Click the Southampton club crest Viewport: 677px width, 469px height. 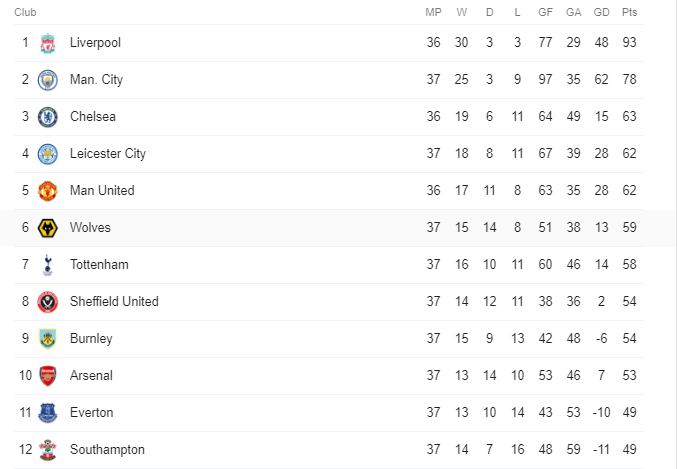click(47, 450)
